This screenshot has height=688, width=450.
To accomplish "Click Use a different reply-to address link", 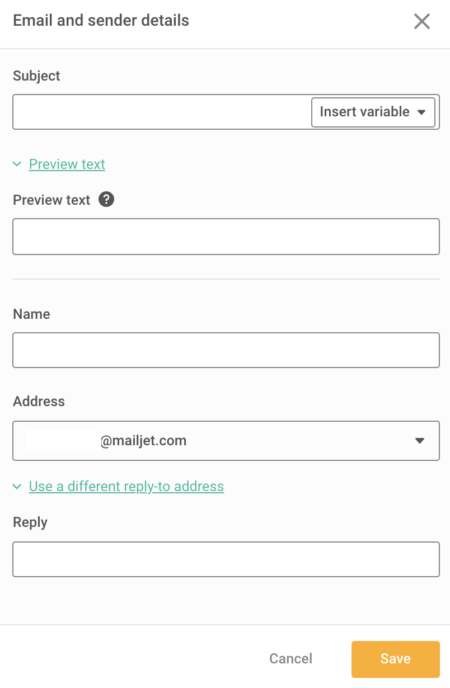I will click(x=126, y=486).
